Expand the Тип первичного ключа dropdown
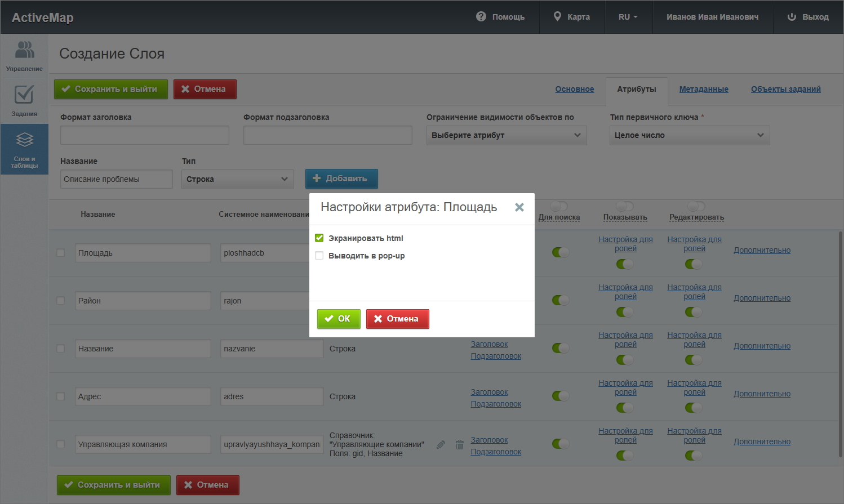This screenshot has width=844, height=504. (689, 135)
